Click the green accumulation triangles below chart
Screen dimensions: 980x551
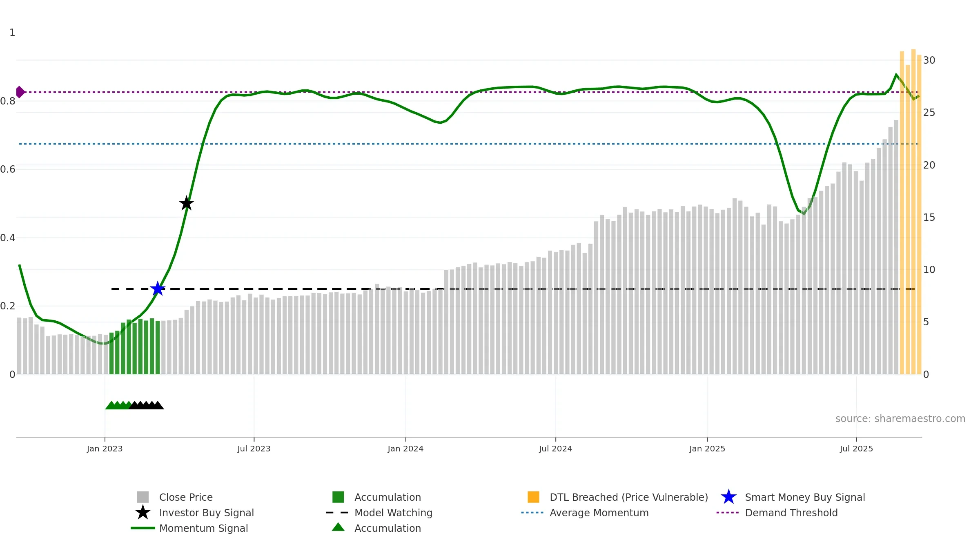[118, 405]
